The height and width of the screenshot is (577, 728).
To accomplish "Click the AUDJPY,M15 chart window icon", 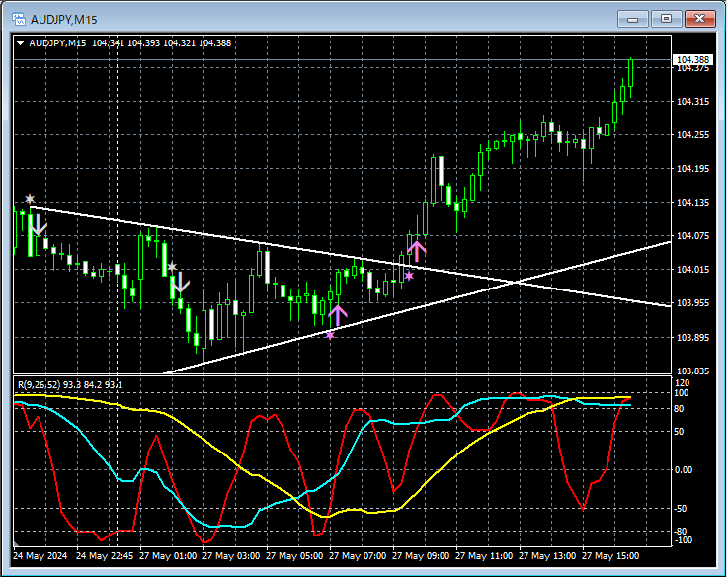I will pos(19,19).
